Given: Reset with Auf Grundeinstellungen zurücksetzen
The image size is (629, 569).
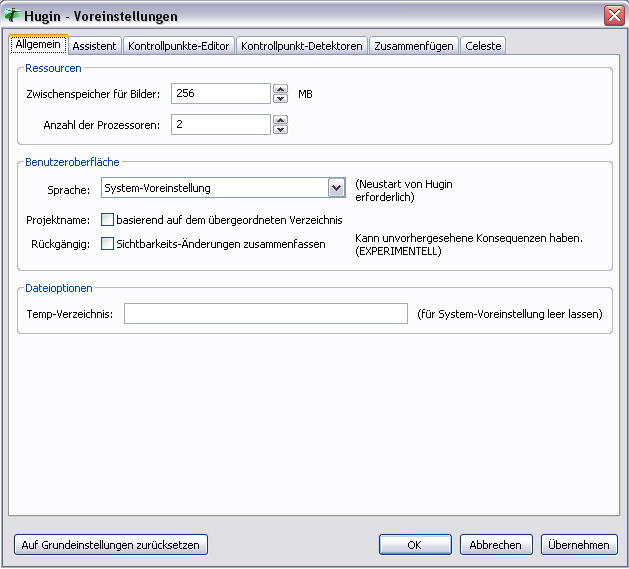Looking at the screenshot, I should pyautogui.click(x=111, y=545).
